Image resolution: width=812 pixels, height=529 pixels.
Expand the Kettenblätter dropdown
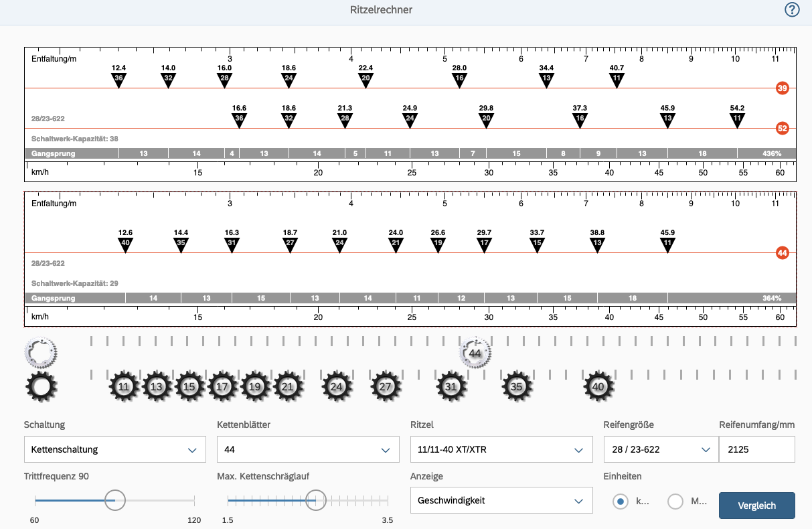pos(307,449)
